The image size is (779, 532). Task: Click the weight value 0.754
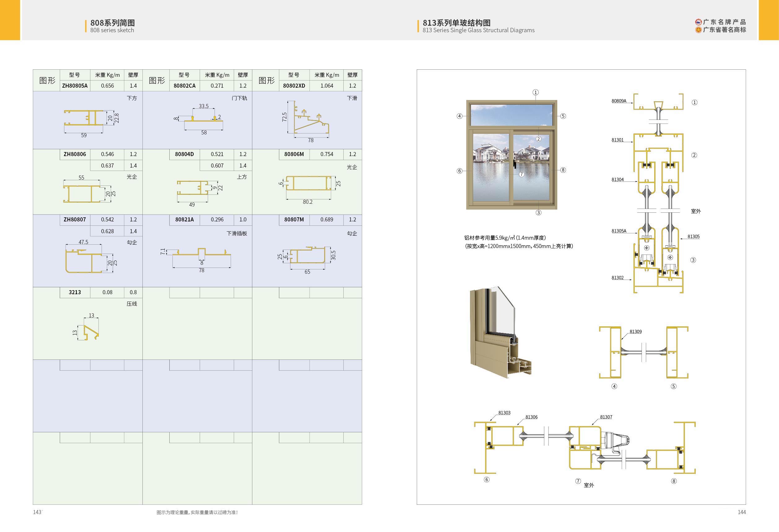(x=326, y=154)
